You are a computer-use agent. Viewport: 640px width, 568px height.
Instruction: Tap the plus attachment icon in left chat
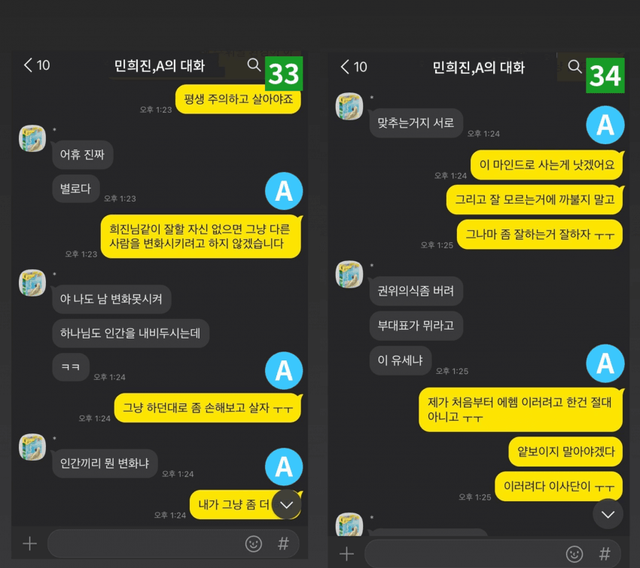[x=30, y=544]
